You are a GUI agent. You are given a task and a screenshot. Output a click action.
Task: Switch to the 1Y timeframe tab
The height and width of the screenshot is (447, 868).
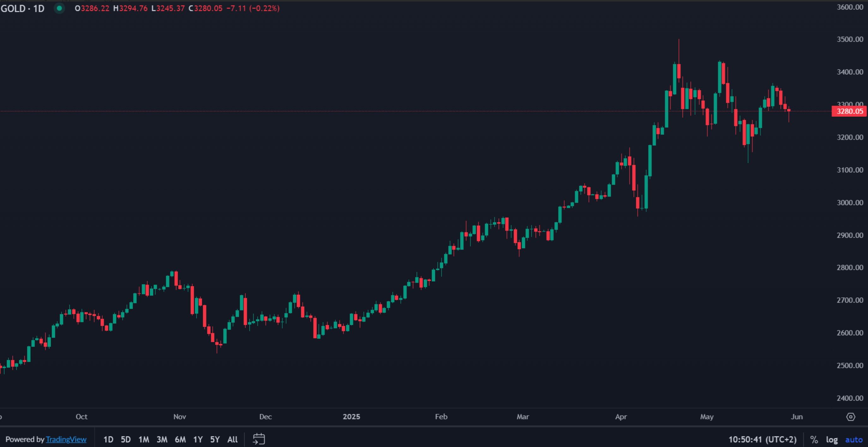click(197, 439)
